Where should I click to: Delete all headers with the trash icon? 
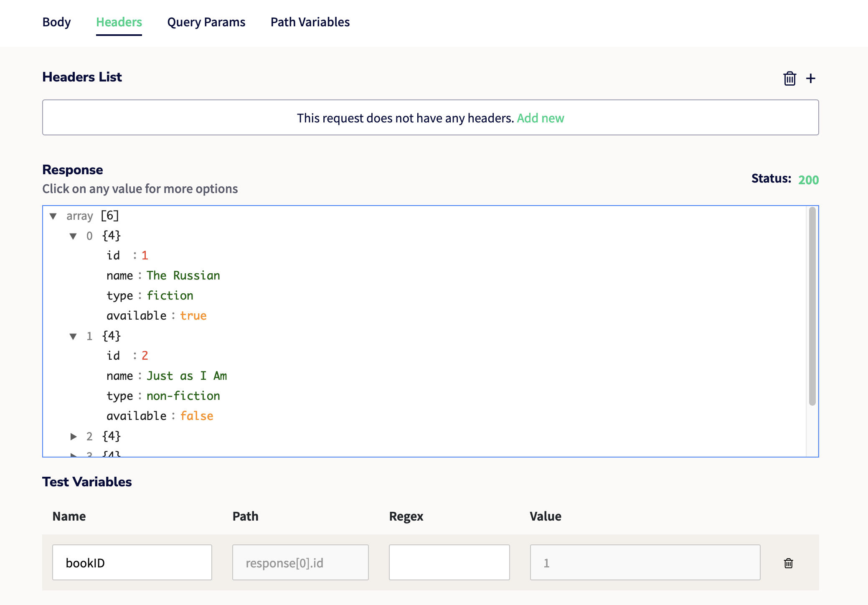(789, 78)
